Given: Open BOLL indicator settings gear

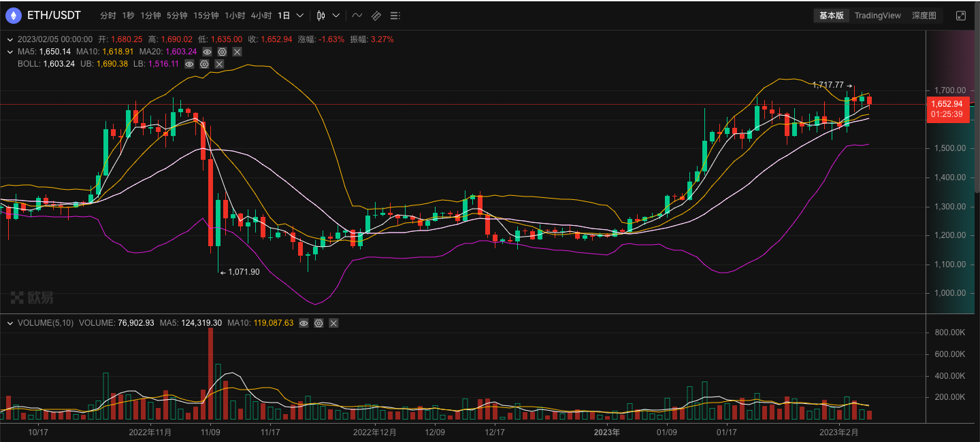Looking at the screenshot, I should pyautogui.click(x=204, y=64).
